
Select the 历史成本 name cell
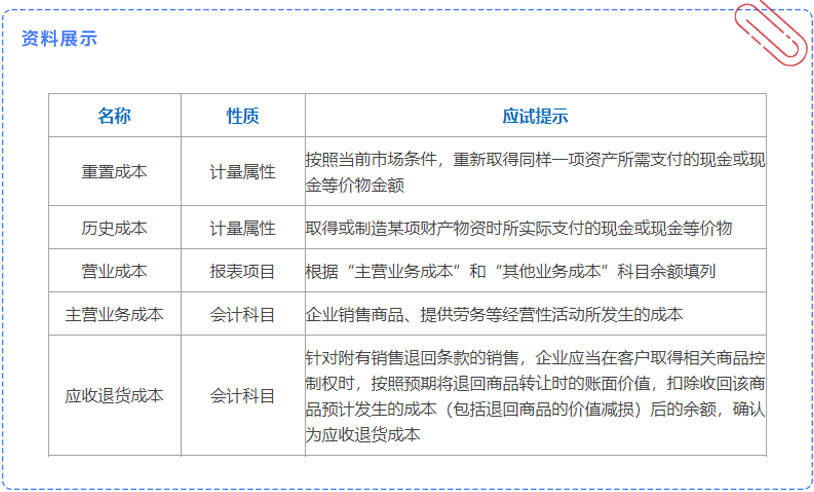[114, 228]
